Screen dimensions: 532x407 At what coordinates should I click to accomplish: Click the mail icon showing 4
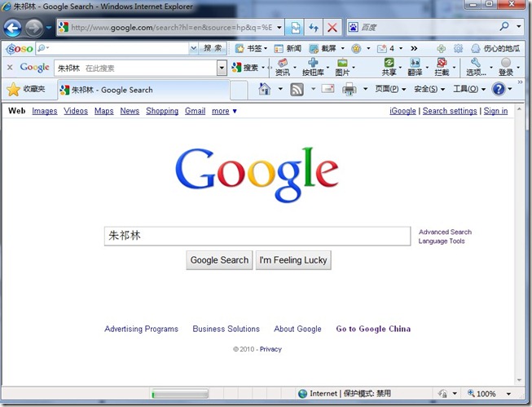click(386, 49)
